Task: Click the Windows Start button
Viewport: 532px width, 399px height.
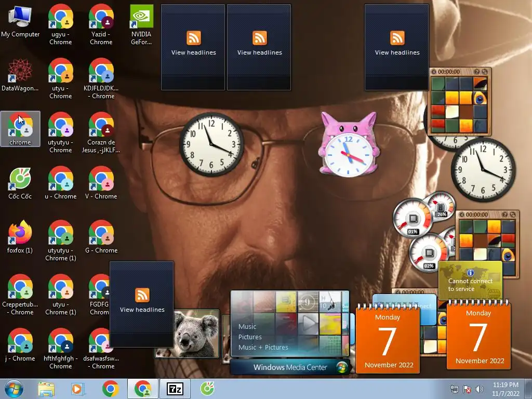Action: pyautogui.click(x=14, y=389)
